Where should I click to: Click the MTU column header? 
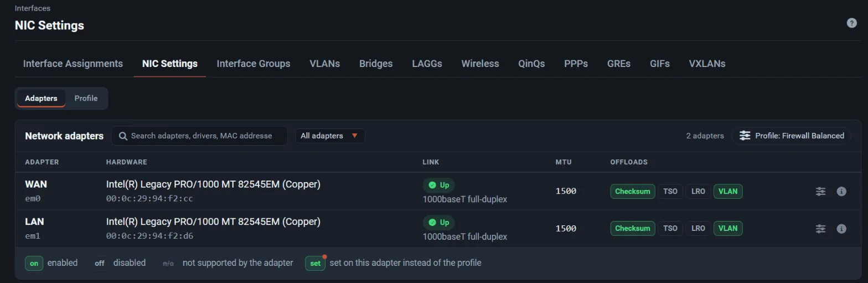[564, 162]
